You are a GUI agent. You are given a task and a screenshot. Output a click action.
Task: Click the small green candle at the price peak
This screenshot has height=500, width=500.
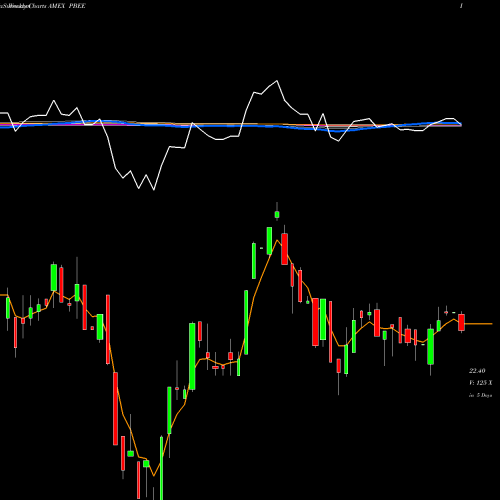click(277, 214)
